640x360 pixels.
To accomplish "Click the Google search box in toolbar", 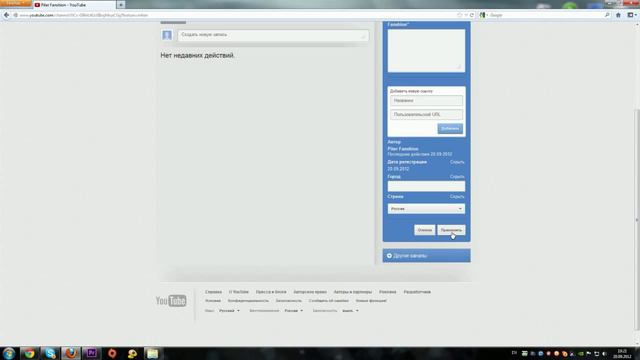I will 545,15.
